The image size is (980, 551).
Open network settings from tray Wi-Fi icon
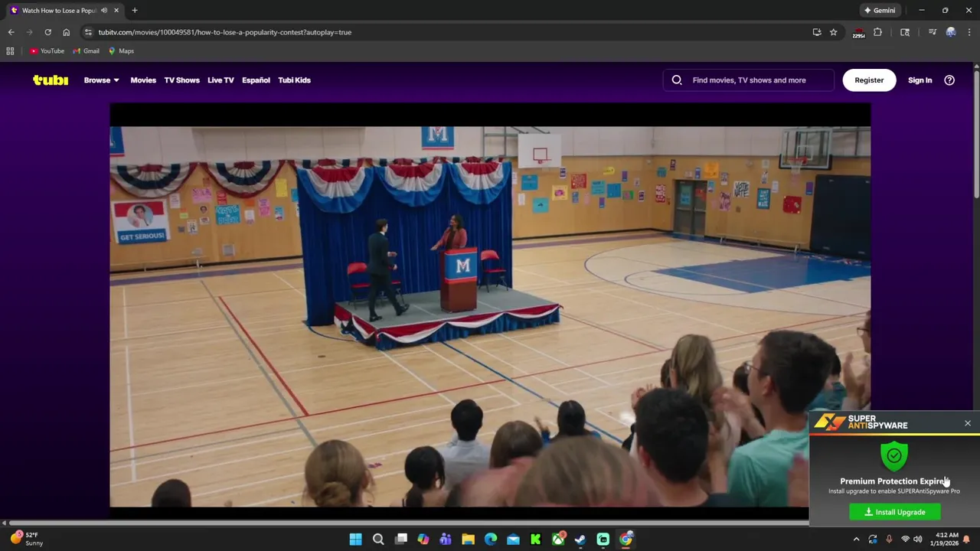905,540
